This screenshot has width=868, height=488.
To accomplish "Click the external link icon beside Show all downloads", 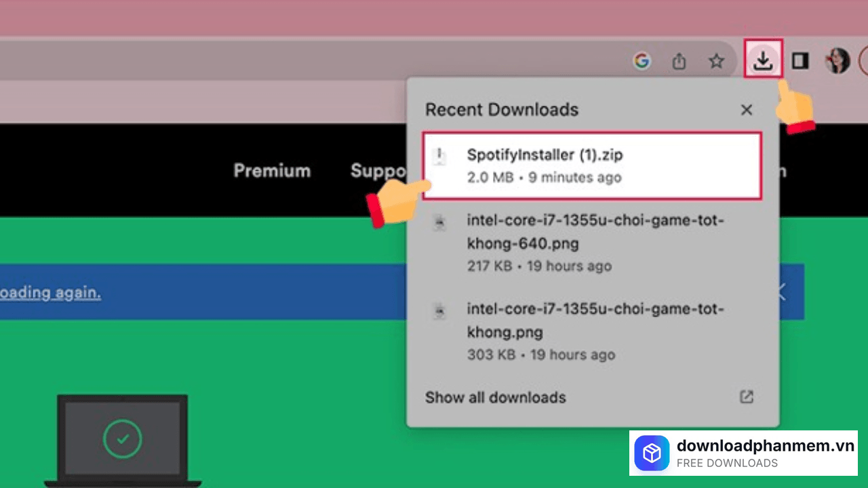I will click(x=746, y=397).
